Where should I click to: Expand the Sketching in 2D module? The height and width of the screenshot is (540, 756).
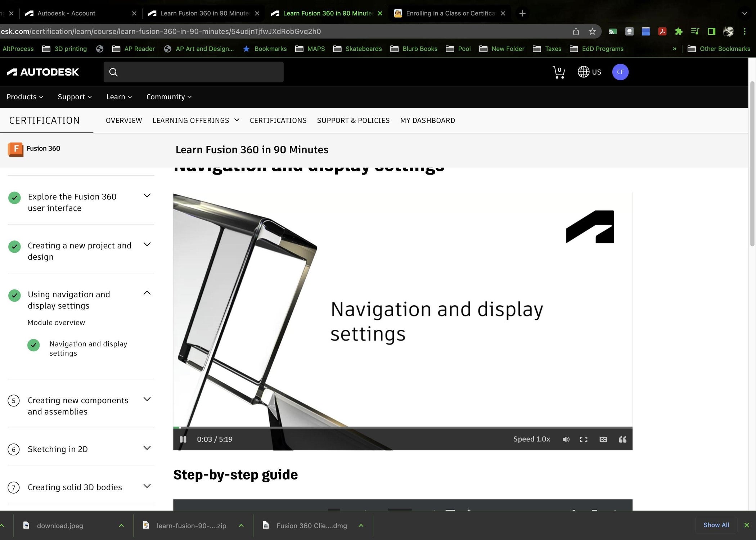tap(147, 448)
